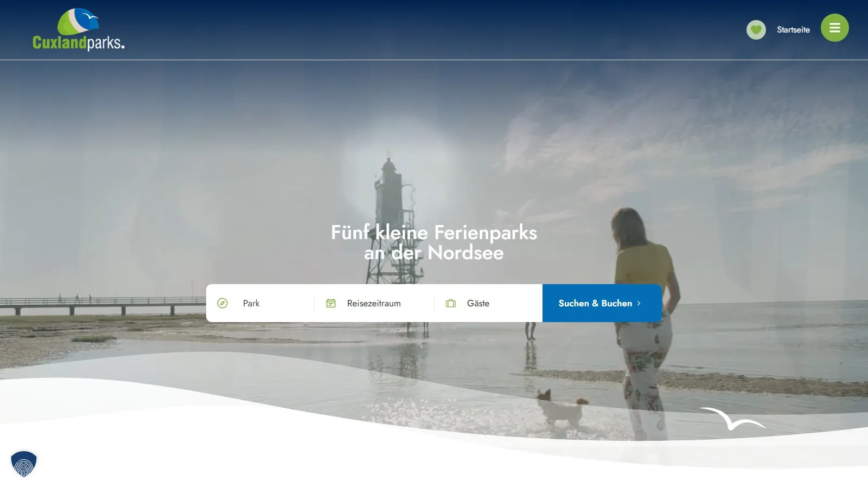Click the compass icon in Park field

coord(222,303)
